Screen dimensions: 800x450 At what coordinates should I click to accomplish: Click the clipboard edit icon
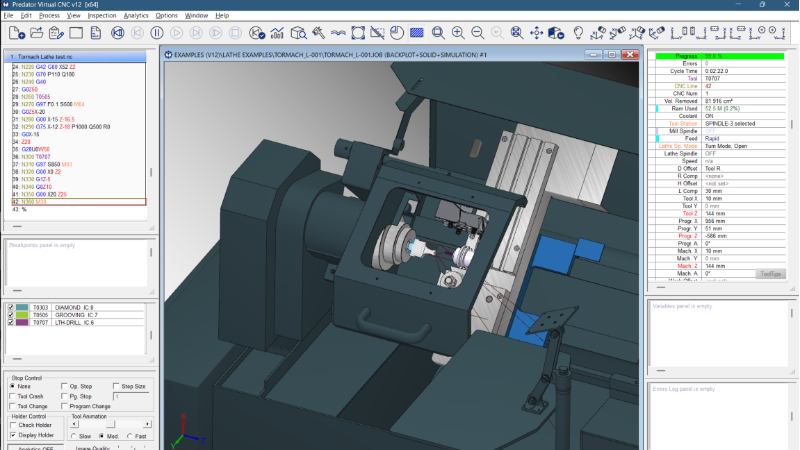tap(56, 33)
